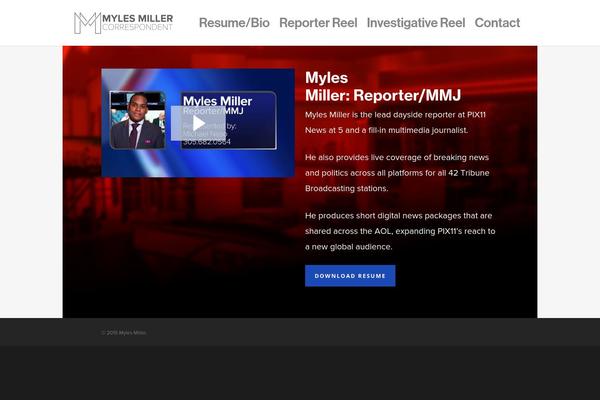Click the Myles Miller Correspondent logo text

coord(138,22)
